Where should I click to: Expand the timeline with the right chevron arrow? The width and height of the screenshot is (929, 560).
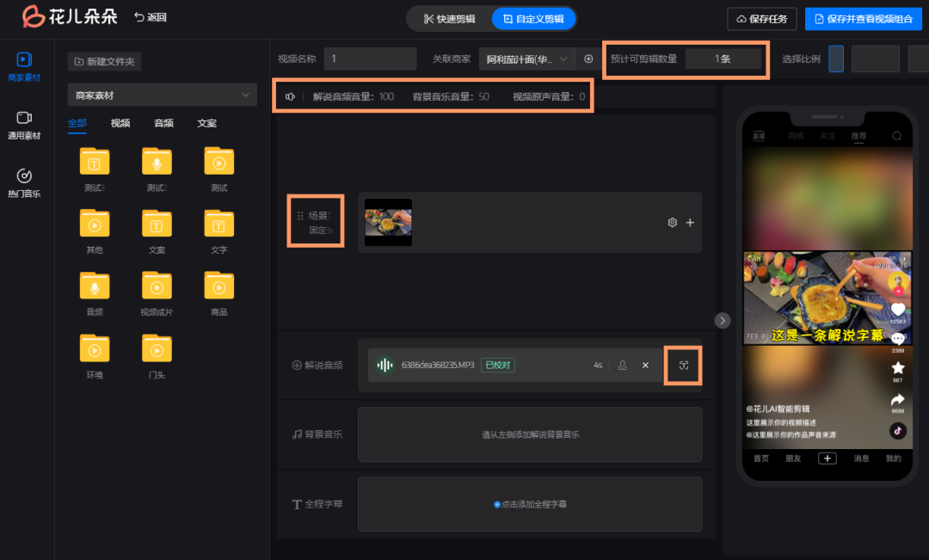point(722,320)
